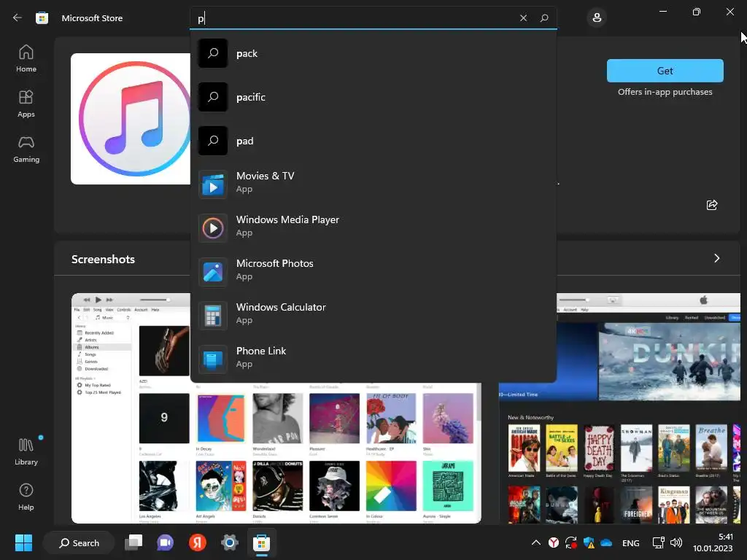Open the user account profile icon

pos(597,18)
